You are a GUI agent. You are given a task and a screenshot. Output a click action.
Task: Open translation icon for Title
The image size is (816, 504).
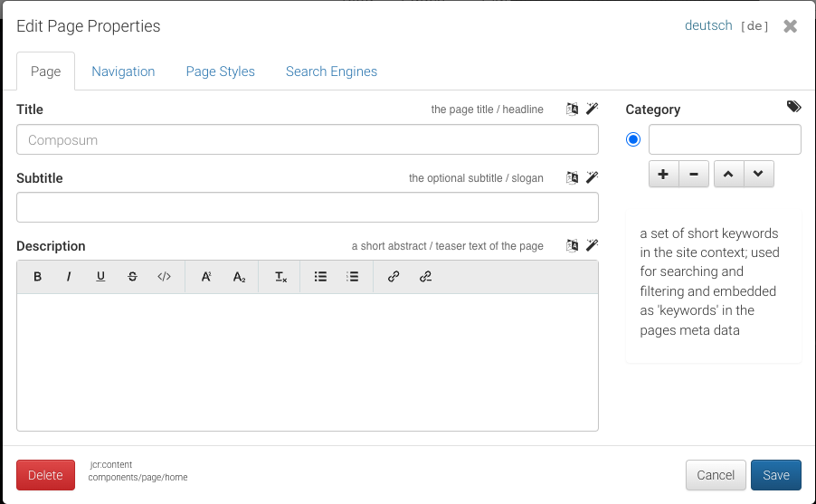click(x=572, y=109)
